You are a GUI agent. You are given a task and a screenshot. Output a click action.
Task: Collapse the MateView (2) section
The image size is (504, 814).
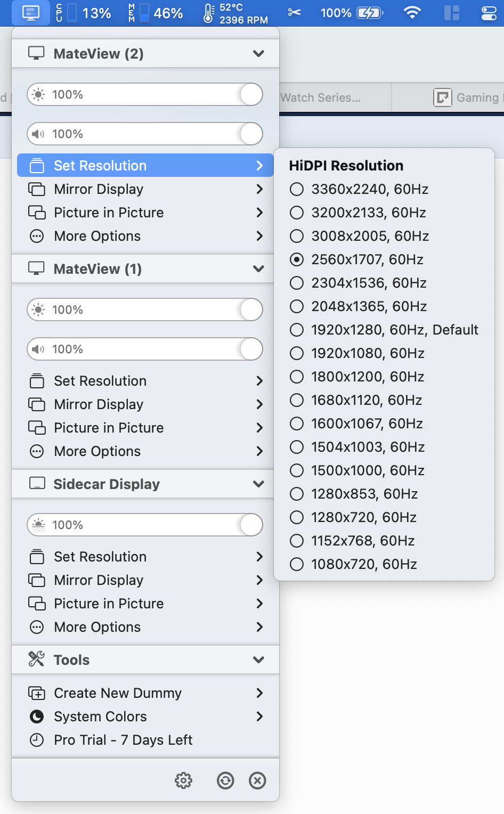[x=259, y=53]
